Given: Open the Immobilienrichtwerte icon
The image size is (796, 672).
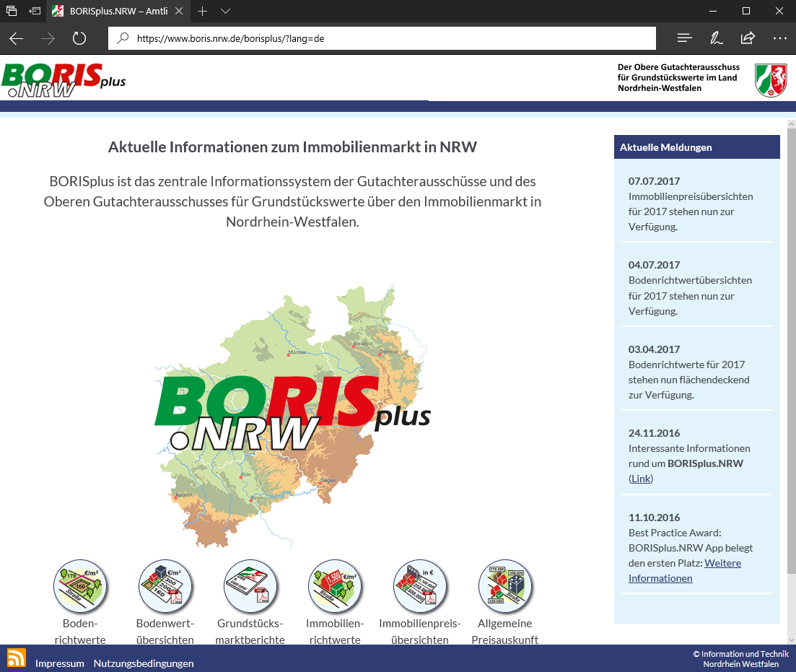Looking at the screenshot, I should [335, 586].
